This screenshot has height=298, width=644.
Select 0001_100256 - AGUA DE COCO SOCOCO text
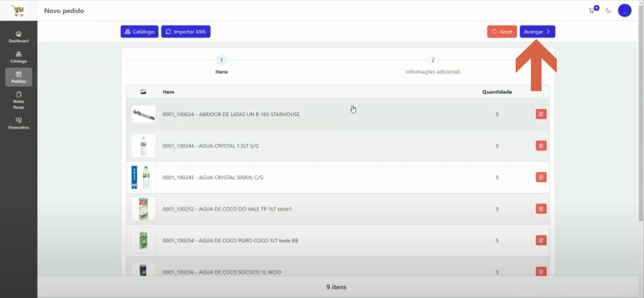222,272
